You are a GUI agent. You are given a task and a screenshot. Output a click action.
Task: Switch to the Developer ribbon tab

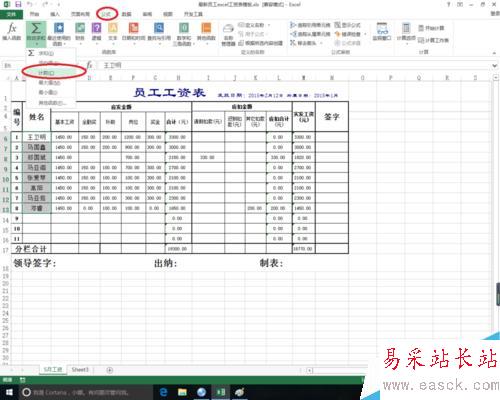(193, 14)
